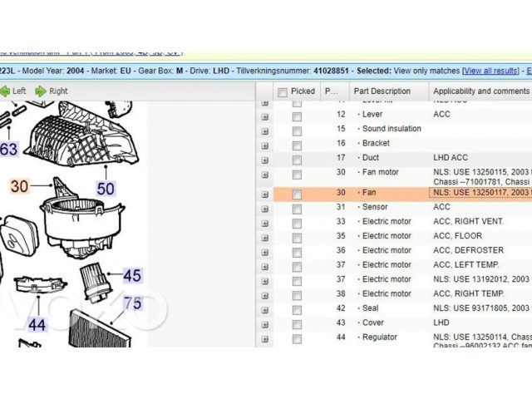
Task: Select the highlighted Fan row description
Action: coord(368,193)
